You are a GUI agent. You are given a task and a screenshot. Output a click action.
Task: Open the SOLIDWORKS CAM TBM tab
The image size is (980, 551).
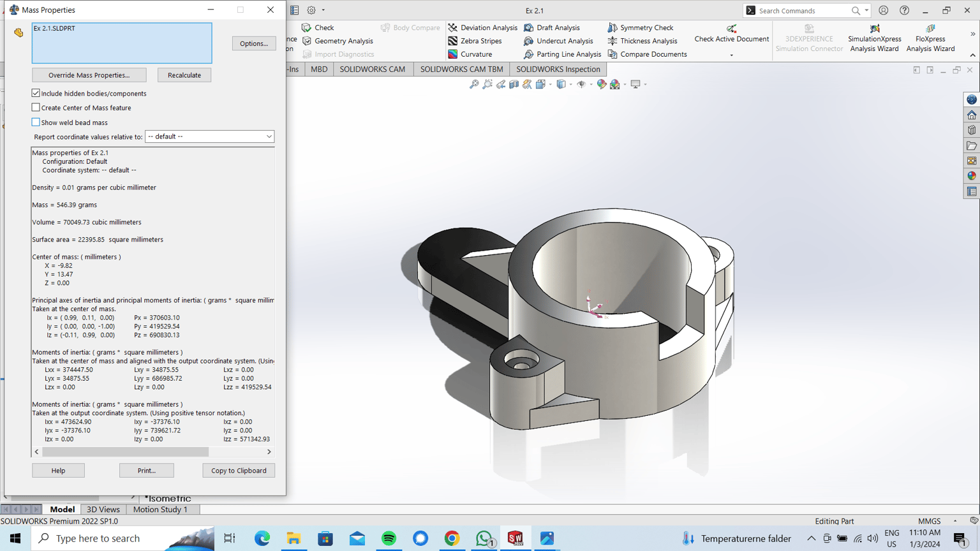pyautogui.click(x=462, y=70)
